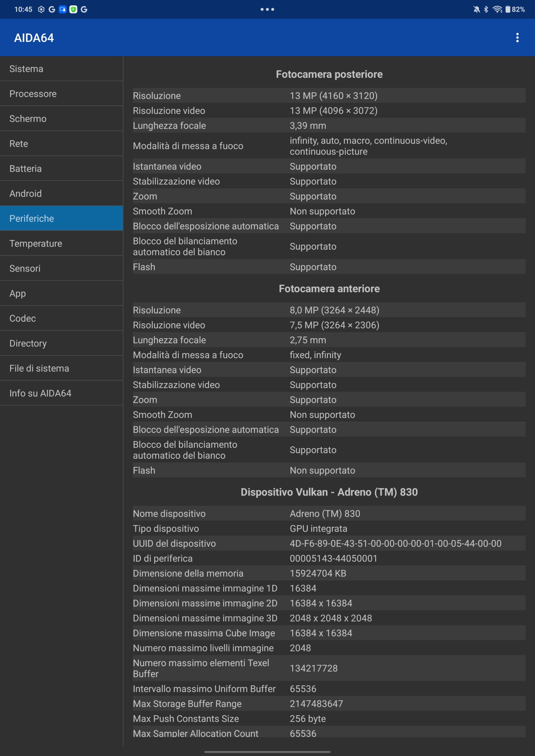Tap the 2147483647 storage buffer value

[x=316, y=704]
